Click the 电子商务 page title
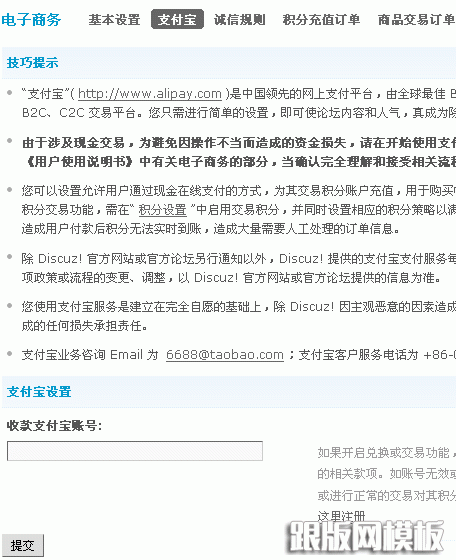 [31, 19]
